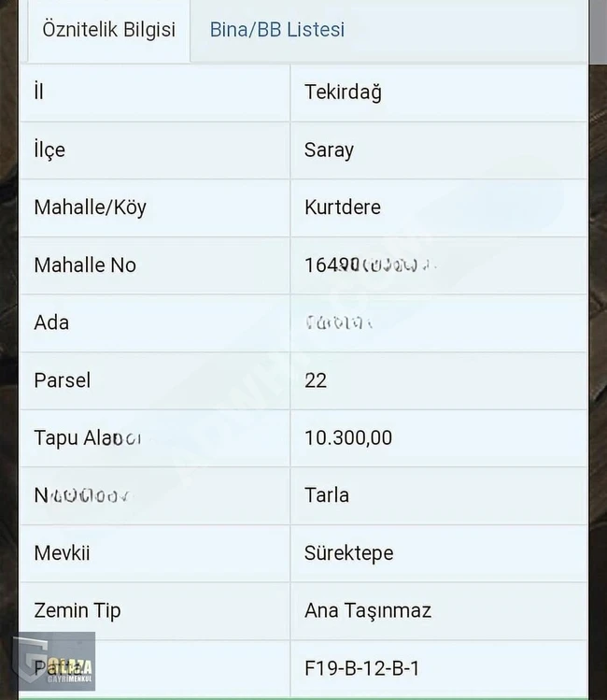The image size is (607, 700).
Task: Select the Kurtdere neighborhood value
Action: click(343, 207)
